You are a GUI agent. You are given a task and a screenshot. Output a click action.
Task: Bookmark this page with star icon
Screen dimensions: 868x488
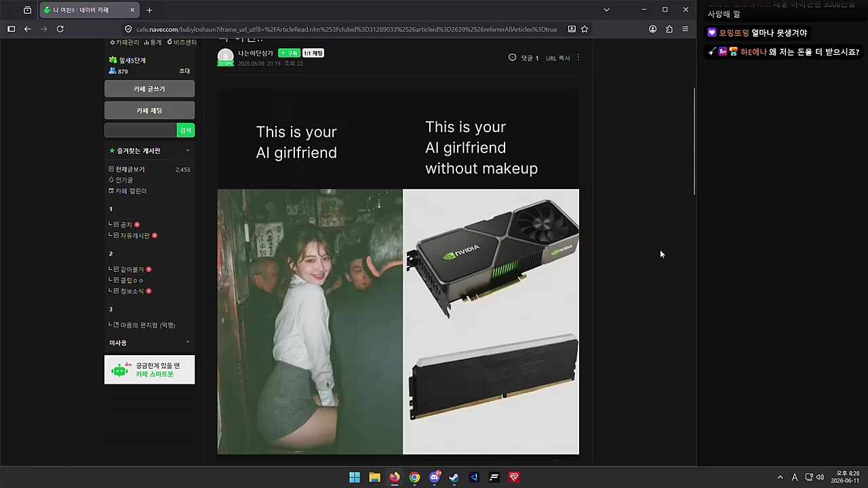point(585,29)
